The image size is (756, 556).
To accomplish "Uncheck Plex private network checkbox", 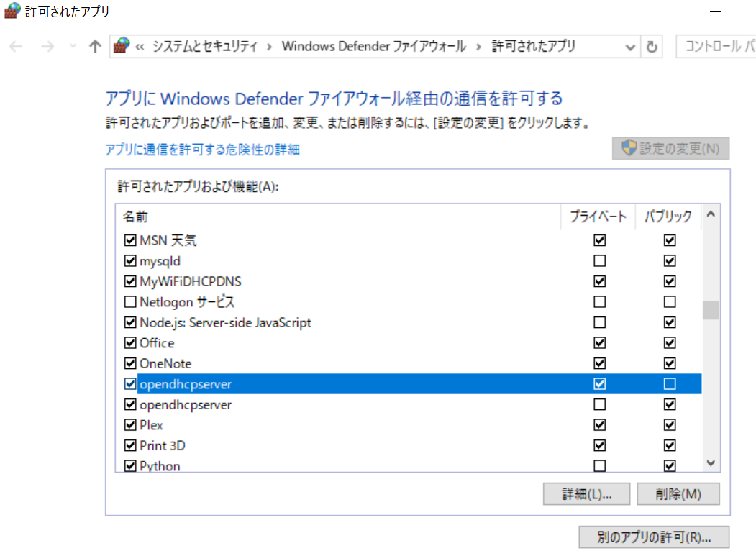I will point(599,425).
